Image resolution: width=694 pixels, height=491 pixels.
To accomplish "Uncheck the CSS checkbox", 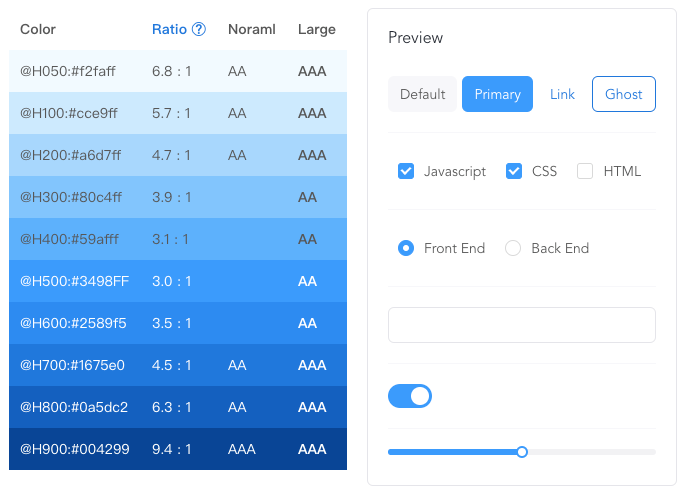I will pos(514,171).
